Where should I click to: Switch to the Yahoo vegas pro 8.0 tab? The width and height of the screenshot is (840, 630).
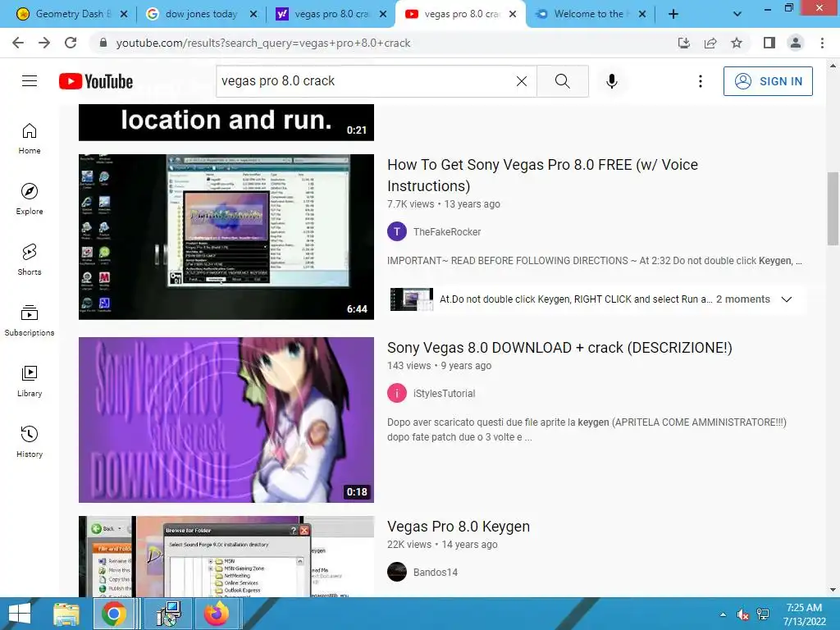(331, 14)
